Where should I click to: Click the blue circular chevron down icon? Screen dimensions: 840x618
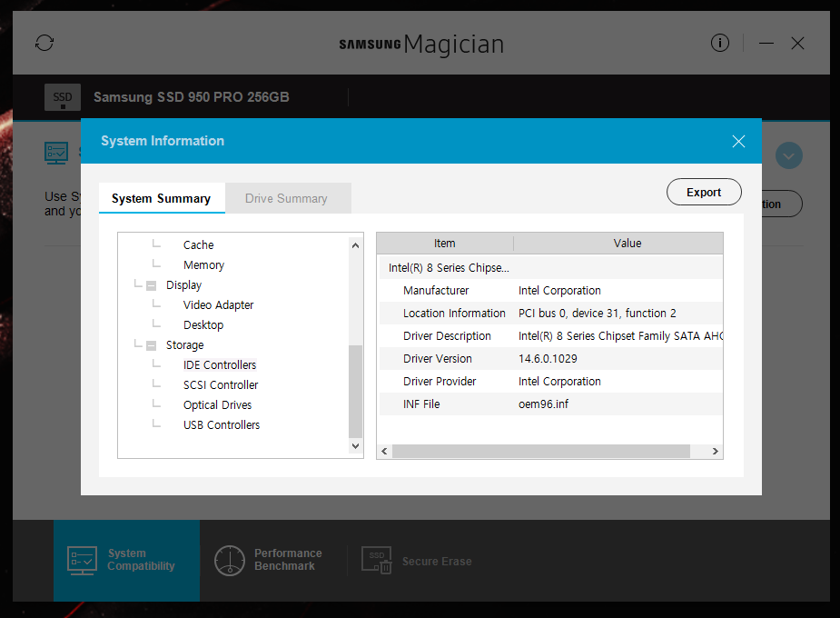pos(788,156)
